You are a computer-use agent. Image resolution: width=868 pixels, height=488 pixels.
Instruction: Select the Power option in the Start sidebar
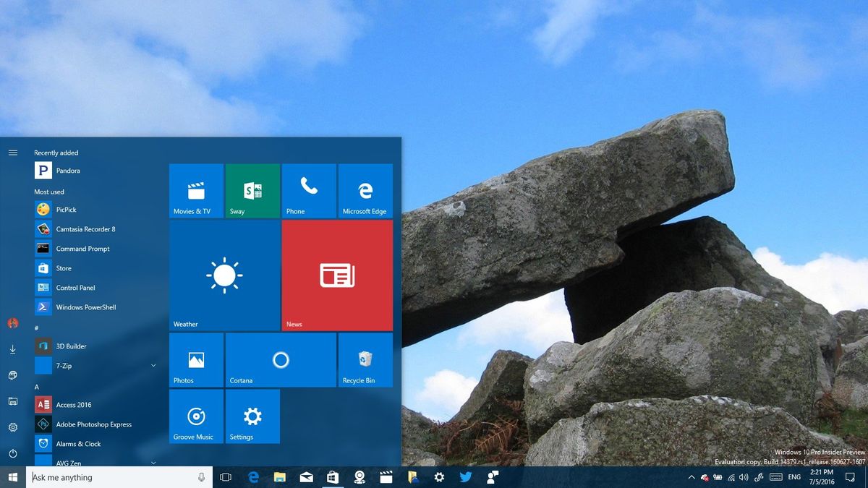[13, 453]
